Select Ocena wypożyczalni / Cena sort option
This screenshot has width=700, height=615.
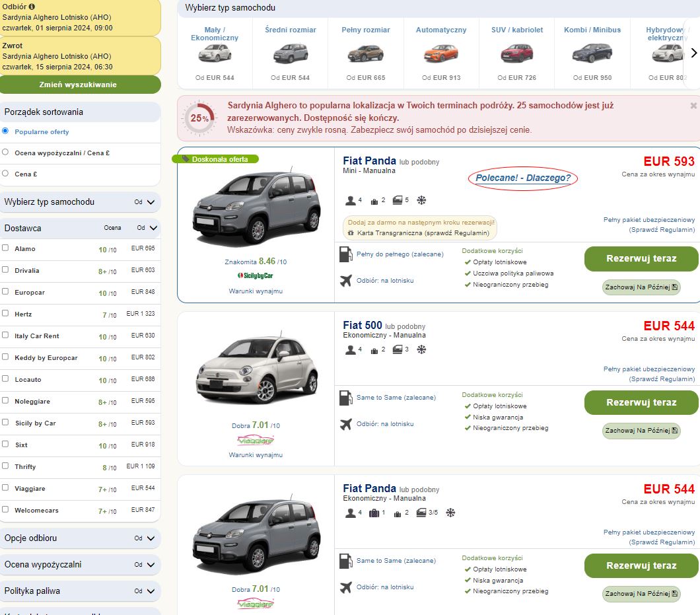[x=5, y=152]
